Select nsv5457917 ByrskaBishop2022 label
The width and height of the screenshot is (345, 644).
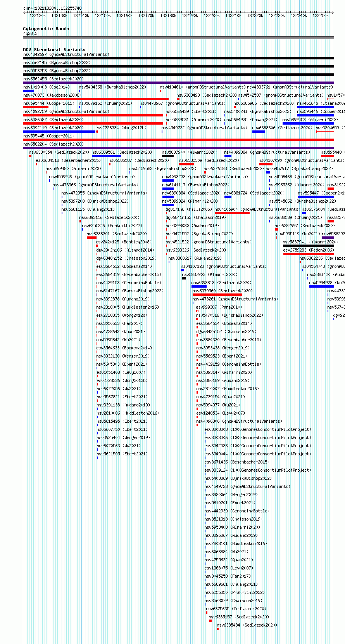(299, 168)
